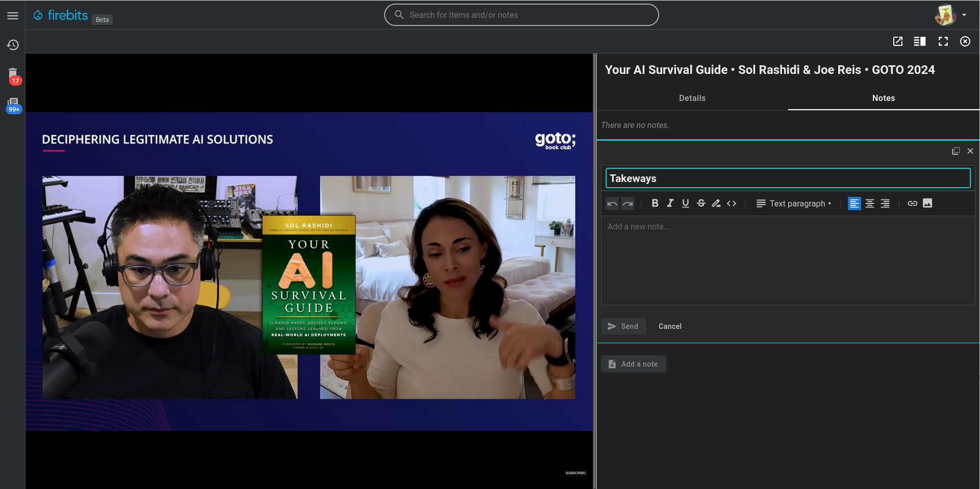Focus the search items and notes field
This screenshot has height=489, width=980.
(521, 15)
